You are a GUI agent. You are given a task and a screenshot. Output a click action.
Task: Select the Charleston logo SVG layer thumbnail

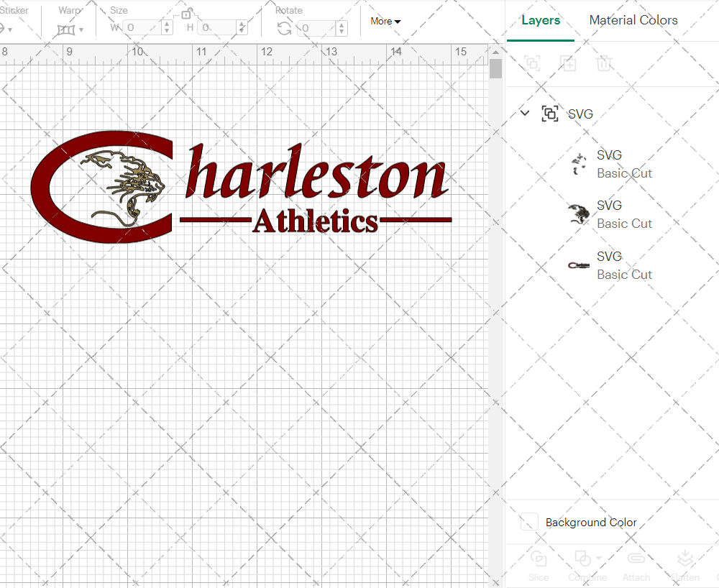pos(579,265)
